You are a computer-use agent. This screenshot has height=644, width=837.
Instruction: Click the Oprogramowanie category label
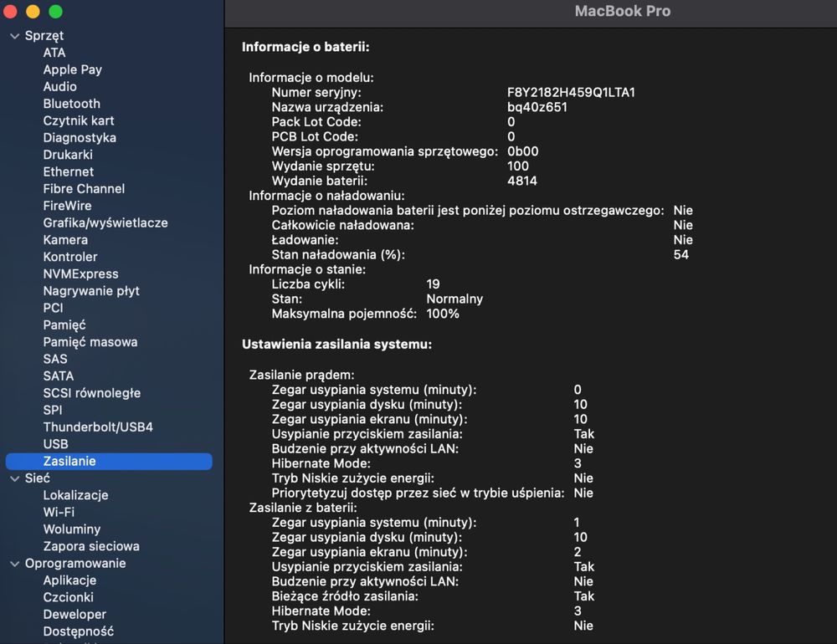click(75, 564)
